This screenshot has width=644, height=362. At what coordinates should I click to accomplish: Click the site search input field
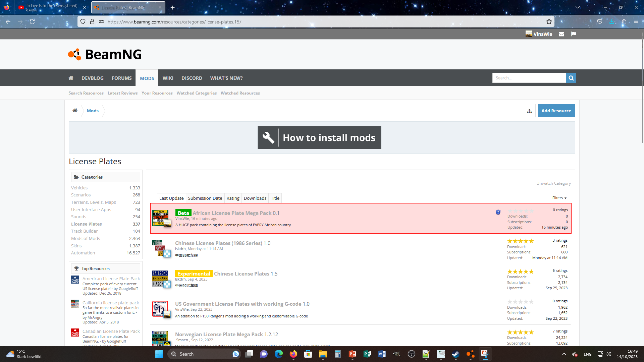click(529, 78)
